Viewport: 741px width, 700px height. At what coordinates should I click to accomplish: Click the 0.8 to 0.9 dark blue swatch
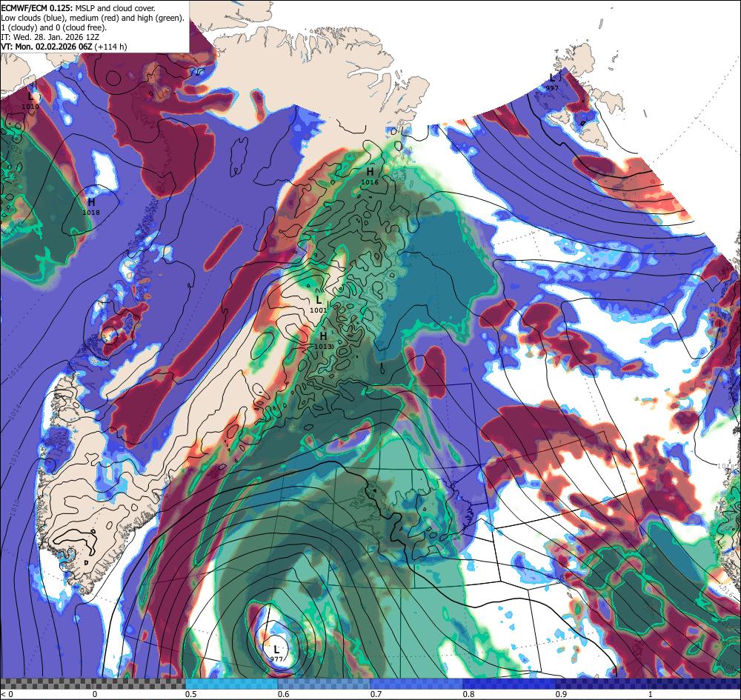[510, 684]
